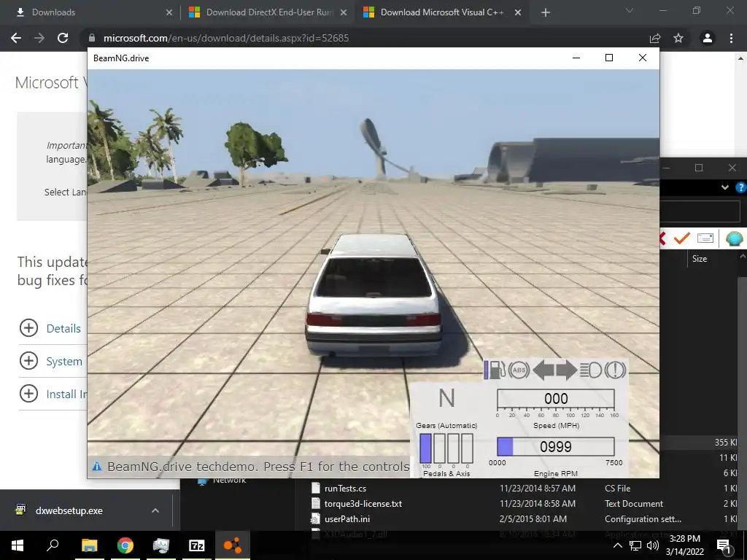
Task: Click the blue info icon in BeamNG message
Action: pos(97,466)
